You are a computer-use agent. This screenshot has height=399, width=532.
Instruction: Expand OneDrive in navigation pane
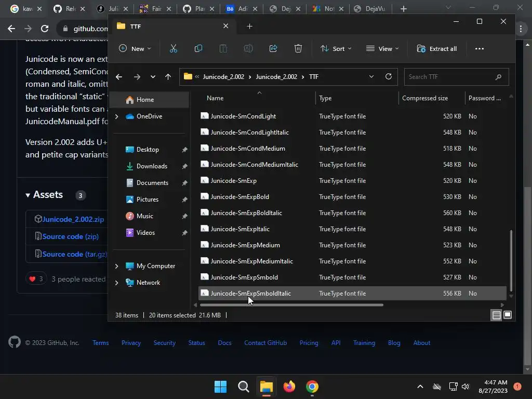pyautogui.click(x=116, y=116)
